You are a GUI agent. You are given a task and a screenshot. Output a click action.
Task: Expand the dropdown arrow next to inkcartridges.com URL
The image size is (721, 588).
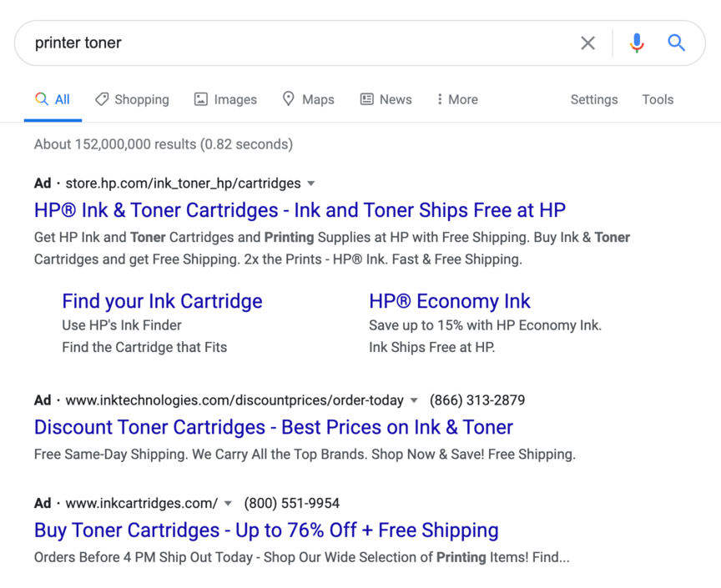[228, 504]
